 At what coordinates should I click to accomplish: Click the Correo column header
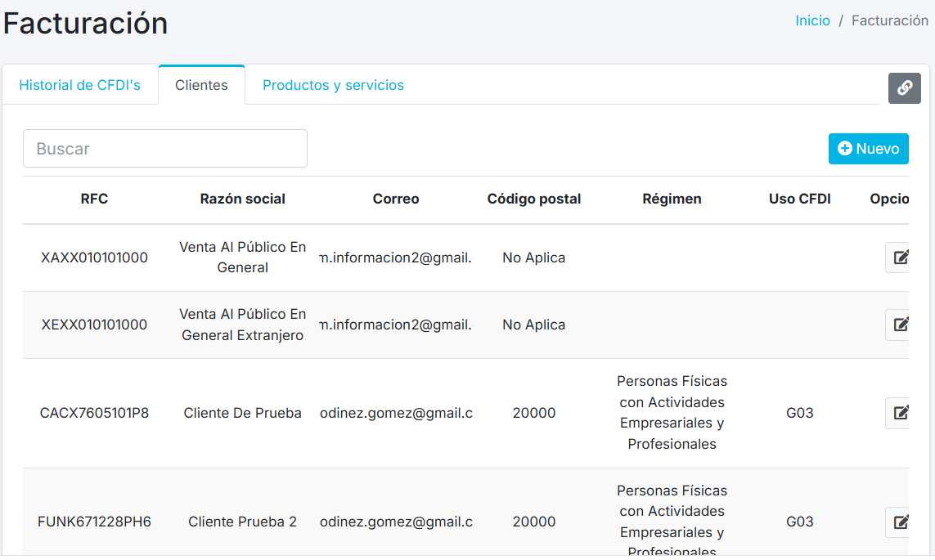pos(396,199)
